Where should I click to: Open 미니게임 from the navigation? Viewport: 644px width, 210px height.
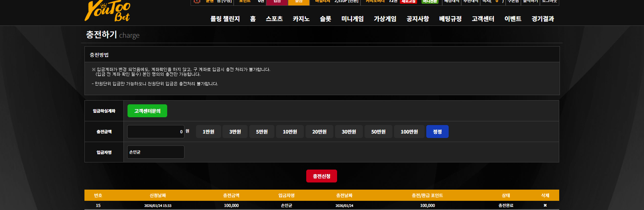tap(352, 19)
